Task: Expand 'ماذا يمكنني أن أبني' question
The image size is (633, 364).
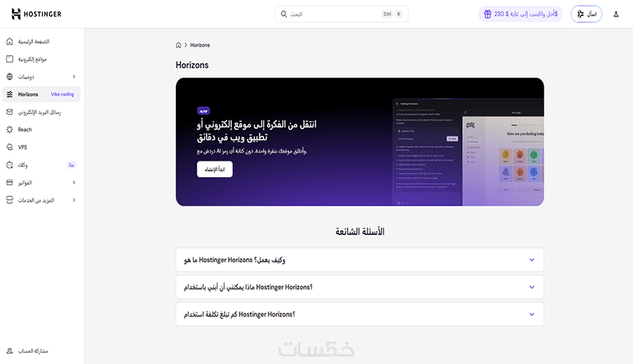Action: [x=360, y=287]
